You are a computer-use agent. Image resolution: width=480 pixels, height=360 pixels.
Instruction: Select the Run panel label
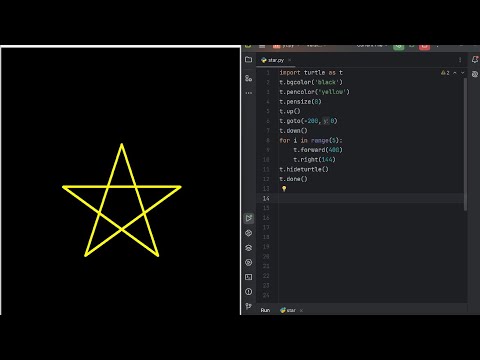coord(265,310)
